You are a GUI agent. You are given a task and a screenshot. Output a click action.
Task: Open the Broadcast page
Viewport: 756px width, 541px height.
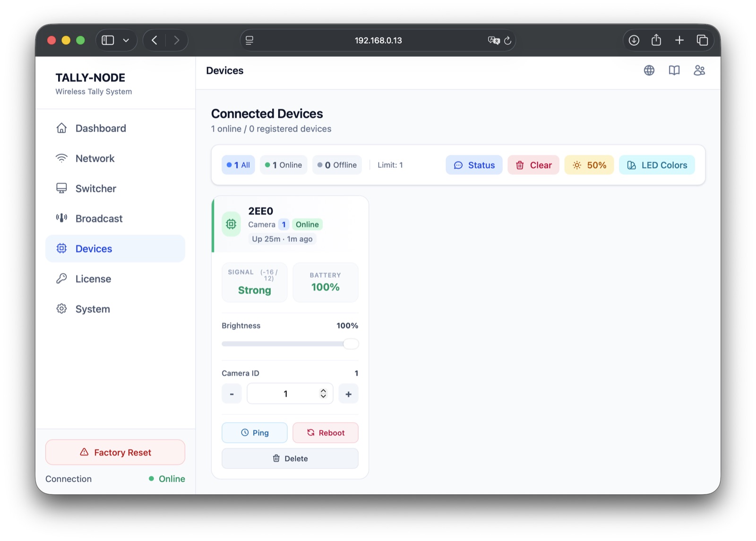coord(115,218)
